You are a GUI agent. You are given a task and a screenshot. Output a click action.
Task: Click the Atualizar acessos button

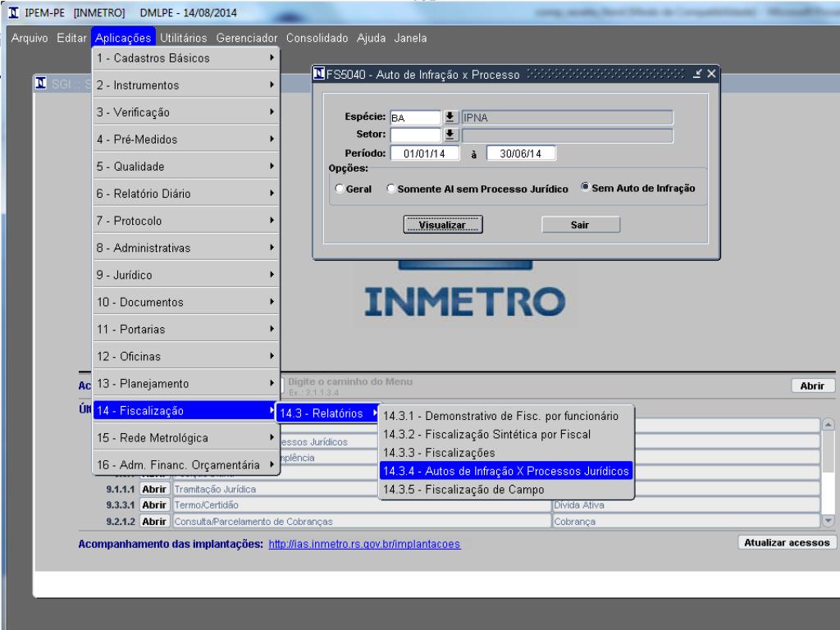(x=787, y=543)
